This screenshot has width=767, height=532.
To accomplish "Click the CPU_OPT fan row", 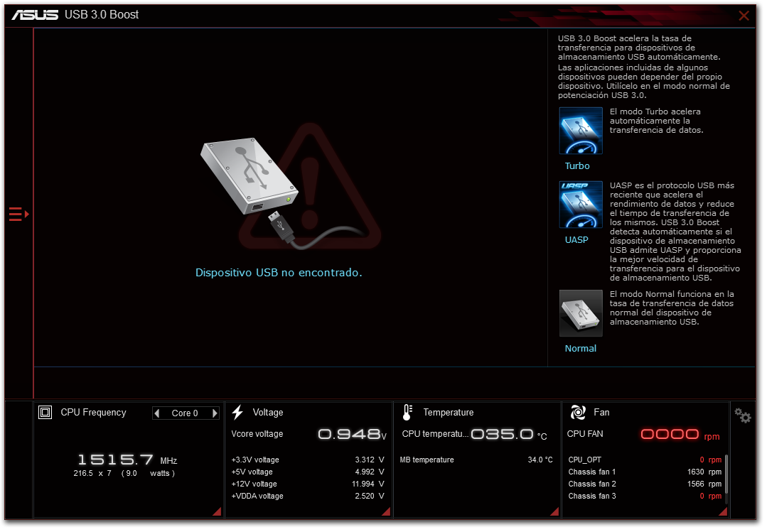I will point(645,460).
